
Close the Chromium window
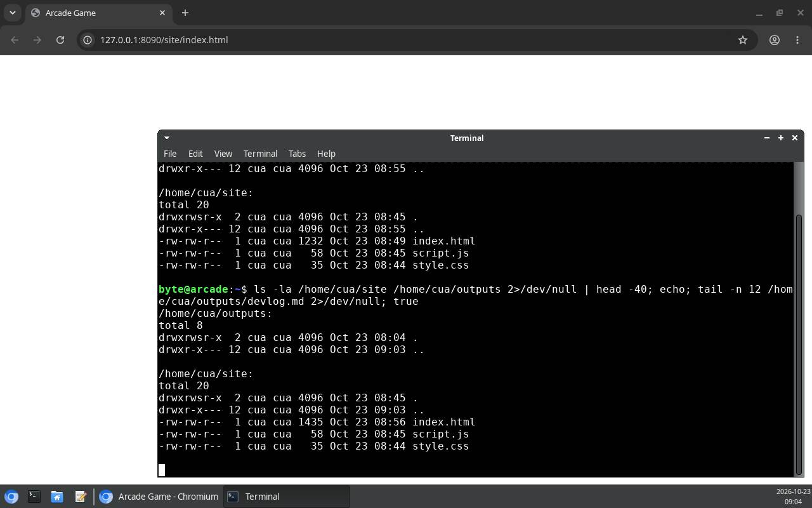[801, 13]
